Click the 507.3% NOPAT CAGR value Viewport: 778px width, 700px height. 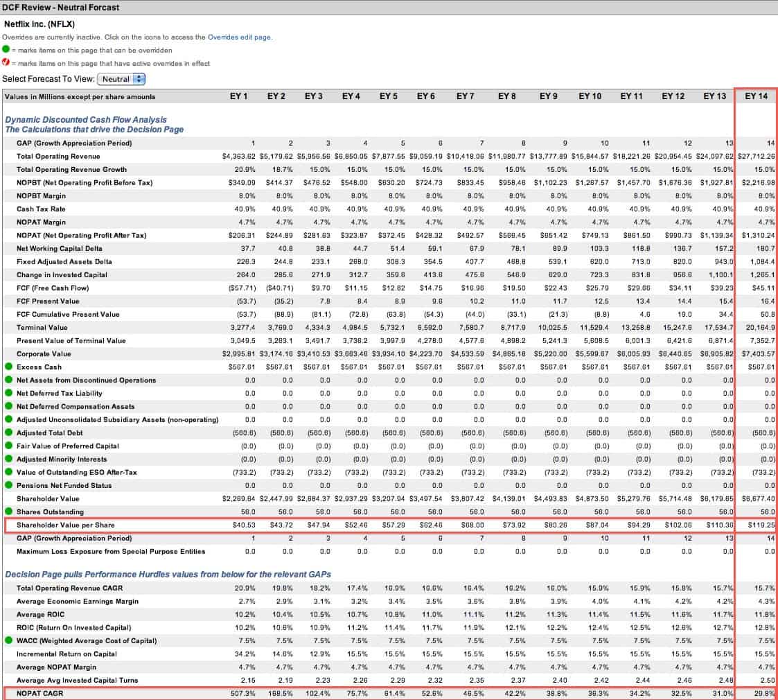[243, 693]
